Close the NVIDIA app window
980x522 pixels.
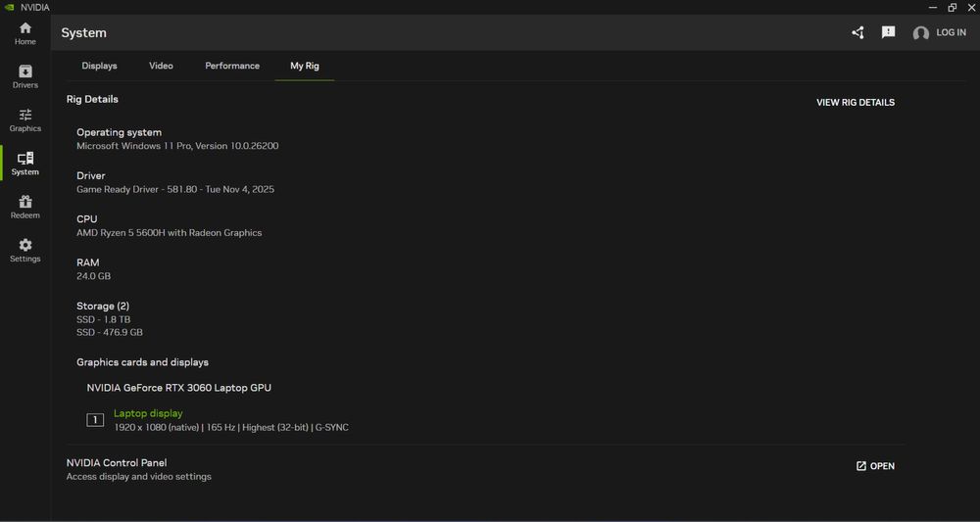pos(971,8)
